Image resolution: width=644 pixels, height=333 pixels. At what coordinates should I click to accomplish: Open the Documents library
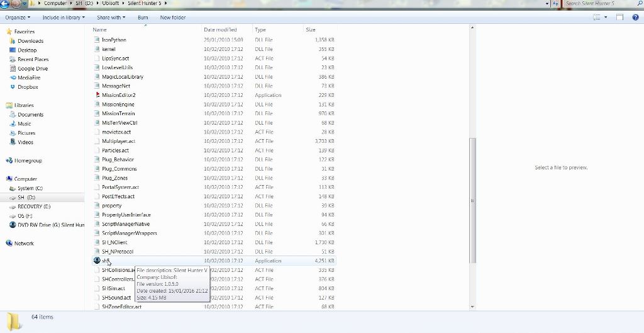[30, 115]
